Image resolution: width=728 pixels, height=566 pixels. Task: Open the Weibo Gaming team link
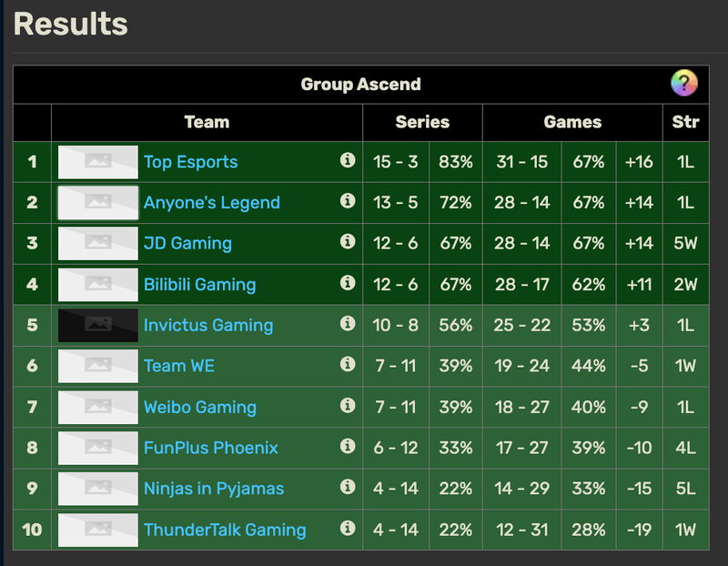tap(199, 407)
